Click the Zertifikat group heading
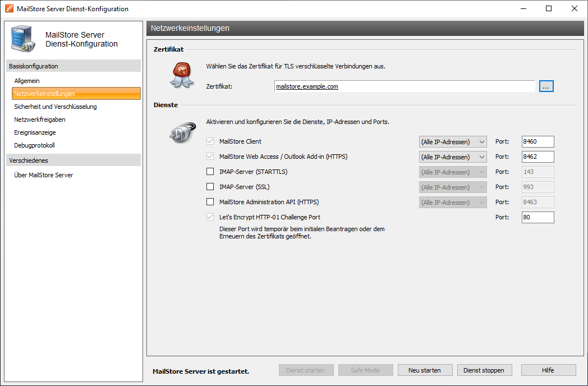Viewport: 588px width, 386px height. 168,49
